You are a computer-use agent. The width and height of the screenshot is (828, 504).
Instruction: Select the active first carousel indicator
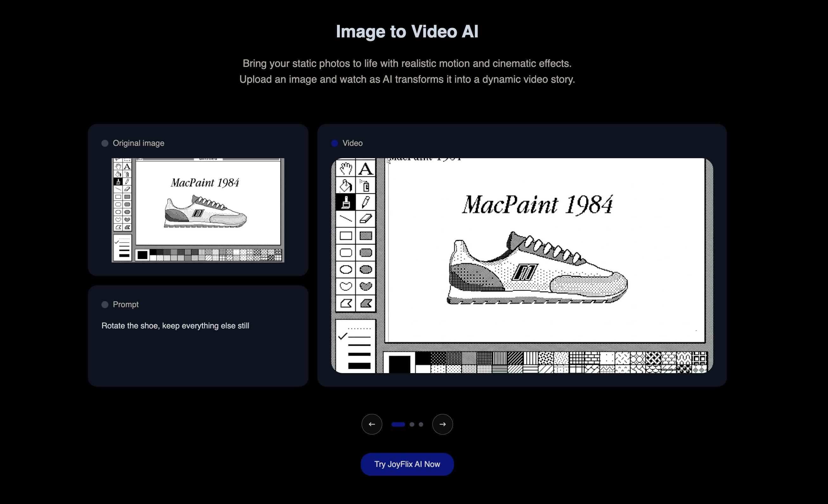pos(398,424)
